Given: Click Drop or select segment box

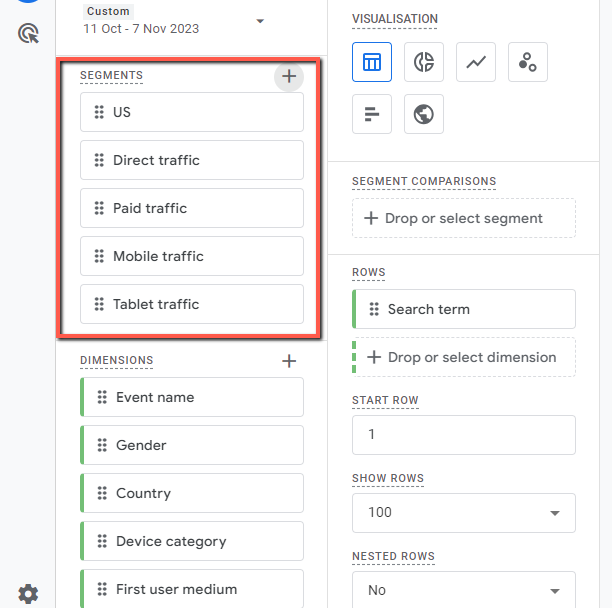Looking at the screenshot, I should point(464,218).
